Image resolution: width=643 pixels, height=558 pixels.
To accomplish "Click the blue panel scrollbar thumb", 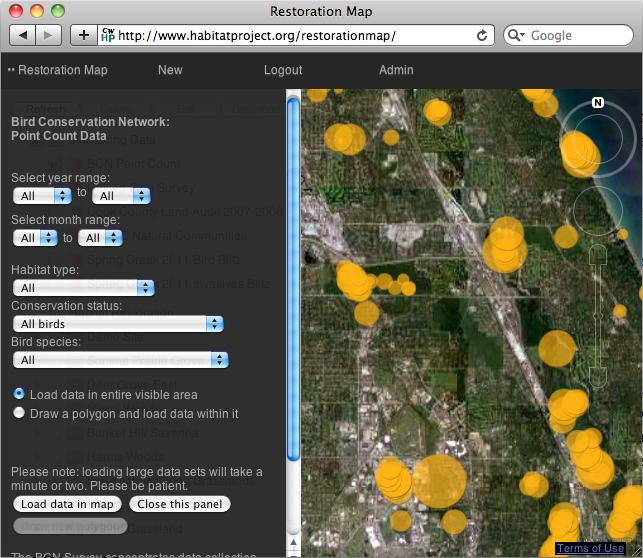I will coord(293,279).
